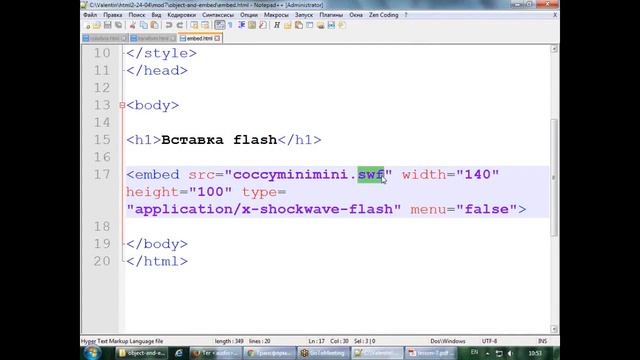Click the </style> tag on line 10
The image size is (640, 360).
[x=162, y=53]
